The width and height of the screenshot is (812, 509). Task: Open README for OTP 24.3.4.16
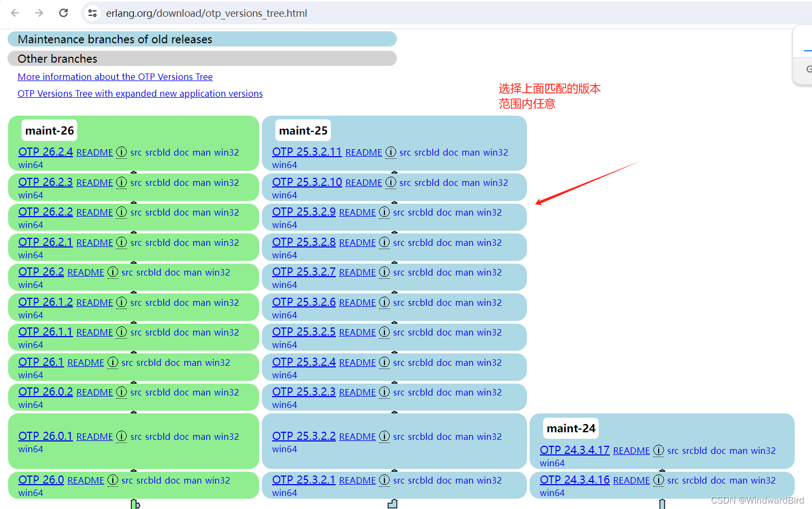632,480
